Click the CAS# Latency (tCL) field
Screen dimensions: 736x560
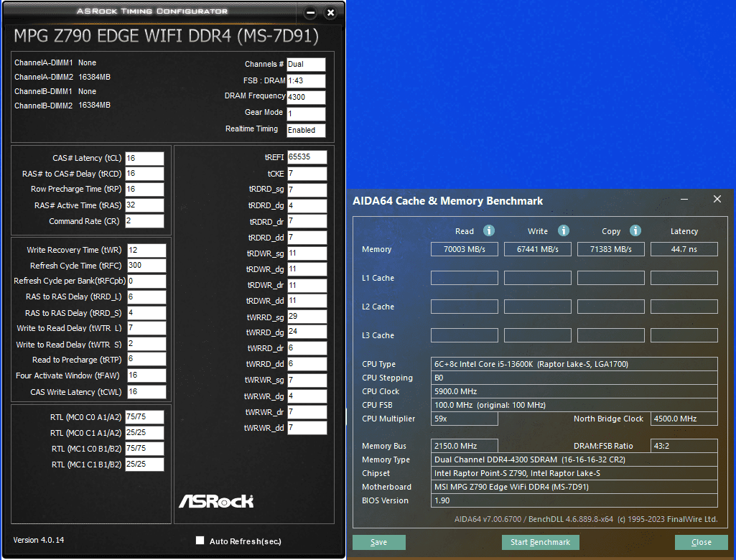(144, 158)
